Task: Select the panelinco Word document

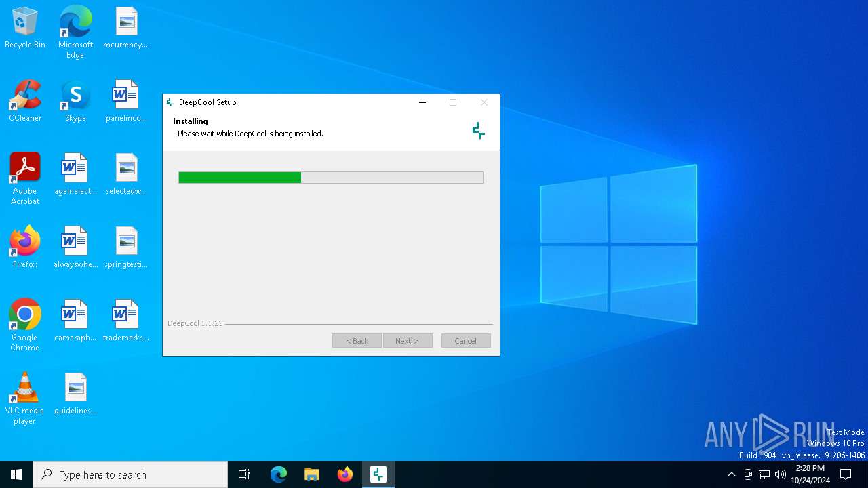Action: 126,102
